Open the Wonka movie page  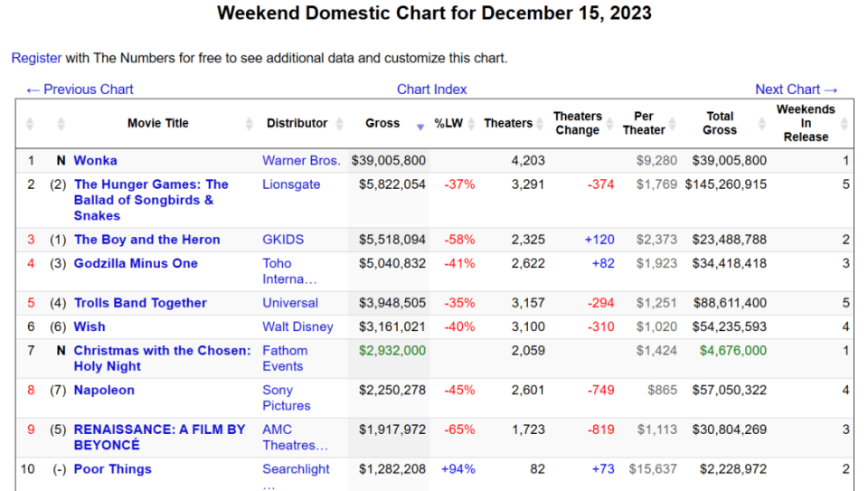95,161
